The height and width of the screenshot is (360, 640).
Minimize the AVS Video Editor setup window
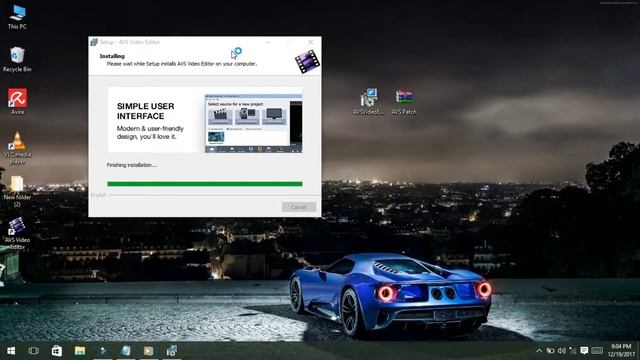coord(268,42)
